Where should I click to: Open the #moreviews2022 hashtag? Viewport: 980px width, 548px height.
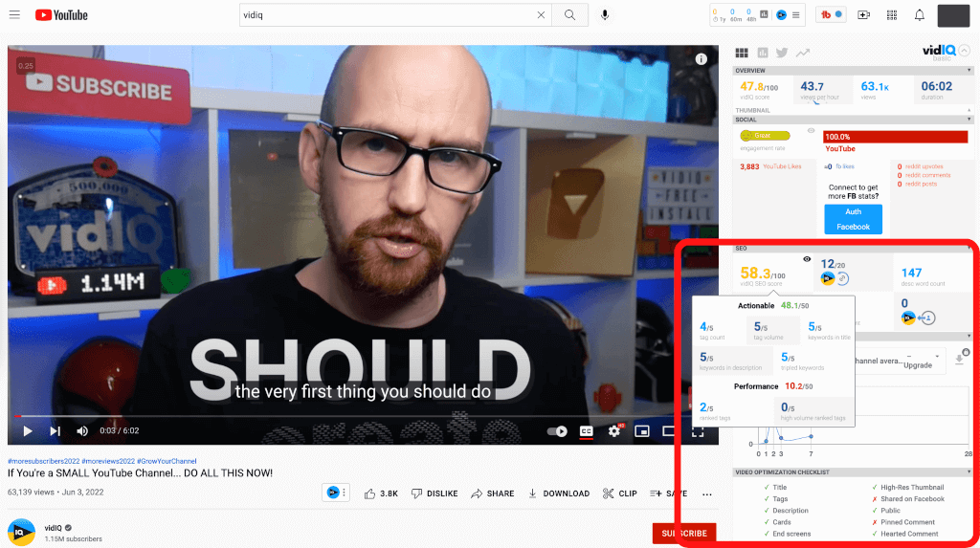point(108,461)
